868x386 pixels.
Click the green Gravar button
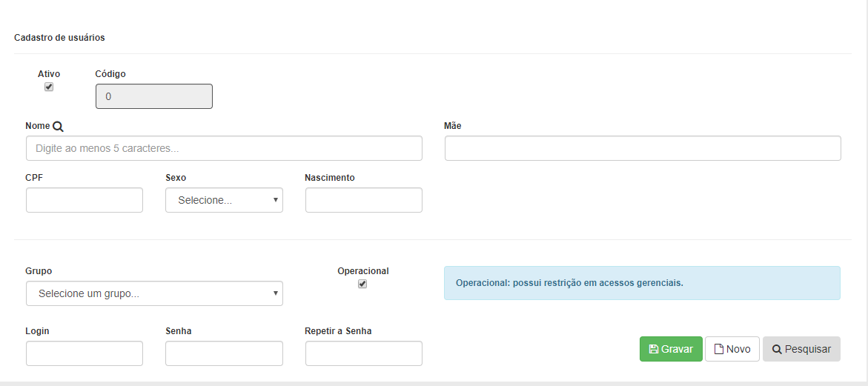pos(671,349)
